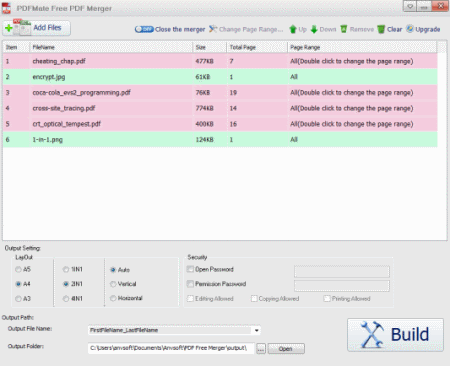This screenshot has height=366, width=450.
Task: Tick the Editing Allowed checkbox
Action: pyautogui.click(x=190, y=298)
